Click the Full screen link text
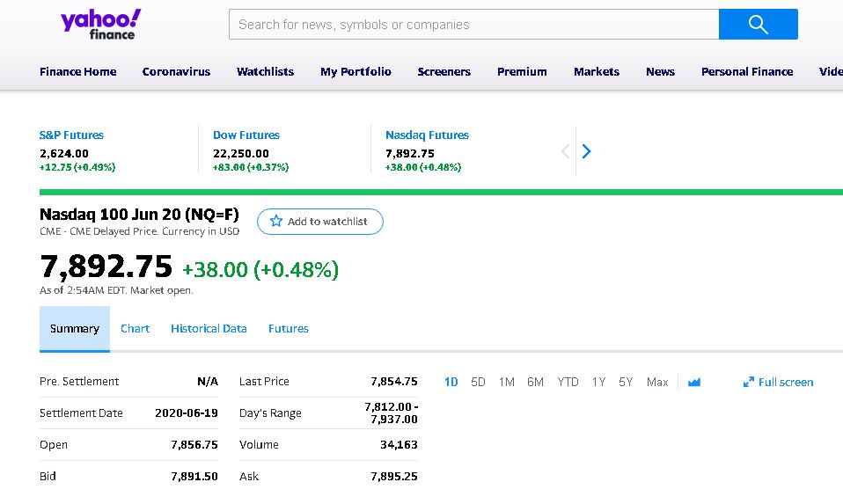 tap(786, 382)
